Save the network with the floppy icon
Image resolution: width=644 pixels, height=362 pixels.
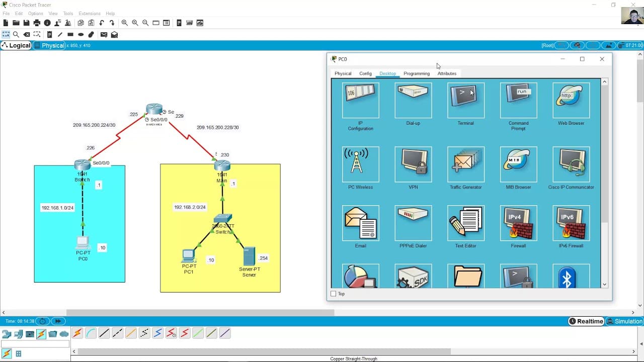click(x=26, y=23)
